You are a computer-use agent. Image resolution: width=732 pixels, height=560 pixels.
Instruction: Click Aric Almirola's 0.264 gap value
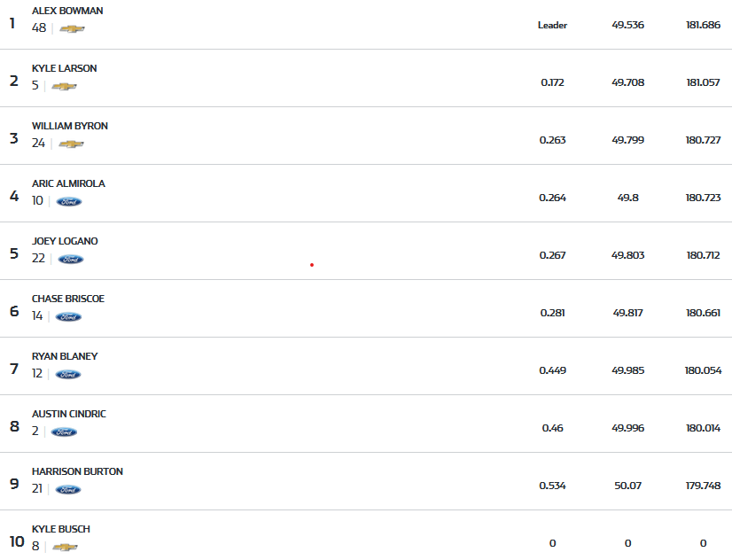(552, 198)
